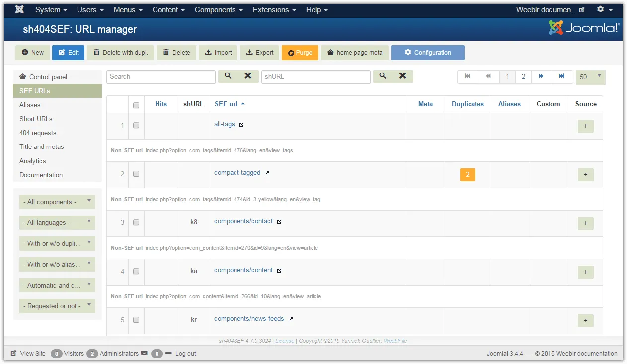The width and height of the screenshot is (627, 364).
Task: Expand the All components filter dropdown
Action: tap(57, 202)
